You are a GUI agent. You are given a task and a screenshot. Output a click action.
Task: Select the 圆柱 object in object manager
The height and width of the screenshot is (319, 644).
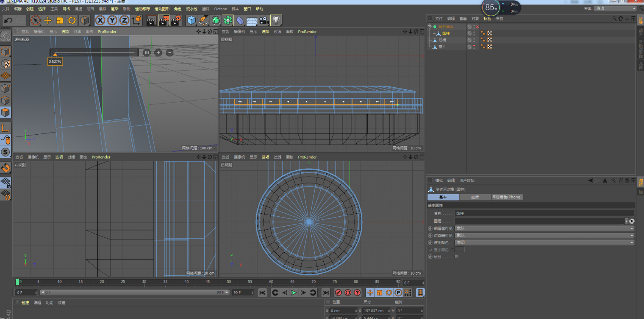(446, 33)
